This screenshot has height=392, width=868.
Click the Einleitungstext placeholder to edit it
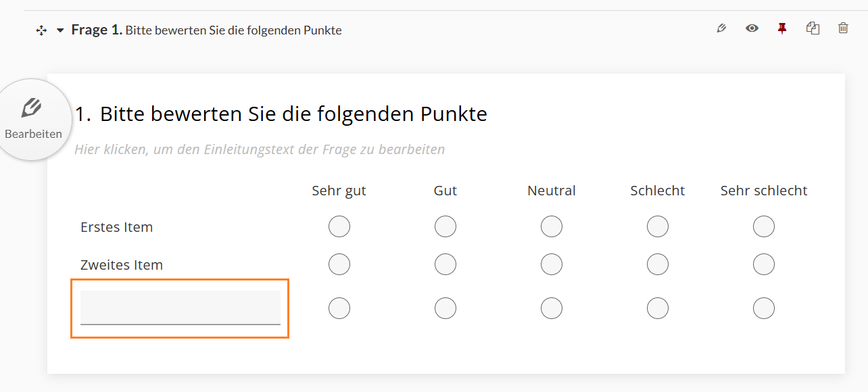(260, 149)
